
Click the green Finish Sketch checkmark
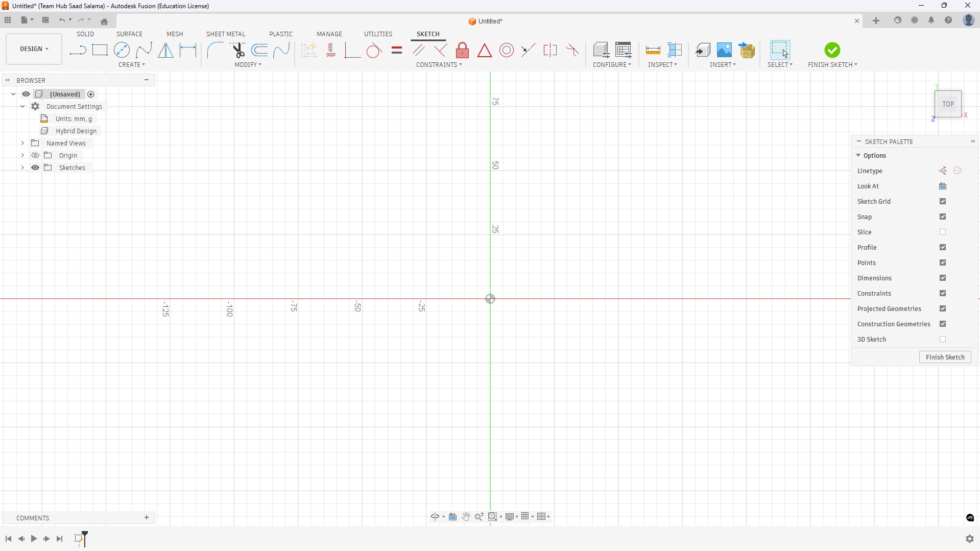pyautogui.click(x=832, y=50)
